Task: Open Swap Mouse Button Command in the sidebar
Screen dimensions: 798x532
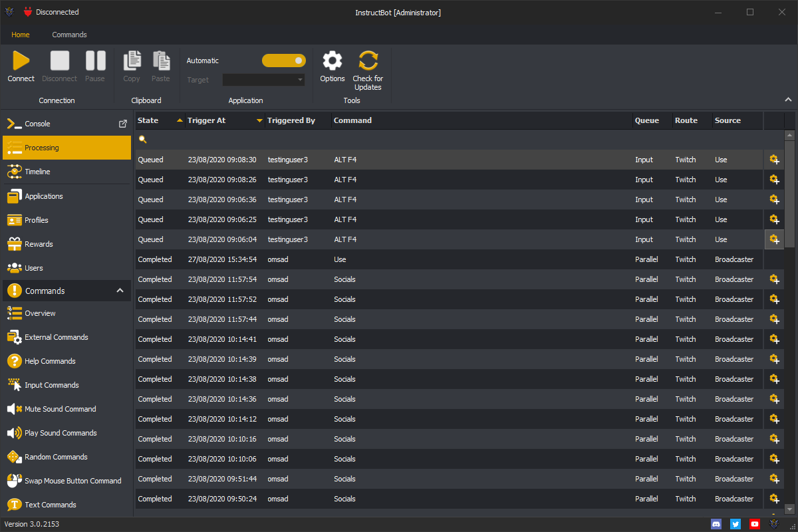Action: [x=66, y=481]
